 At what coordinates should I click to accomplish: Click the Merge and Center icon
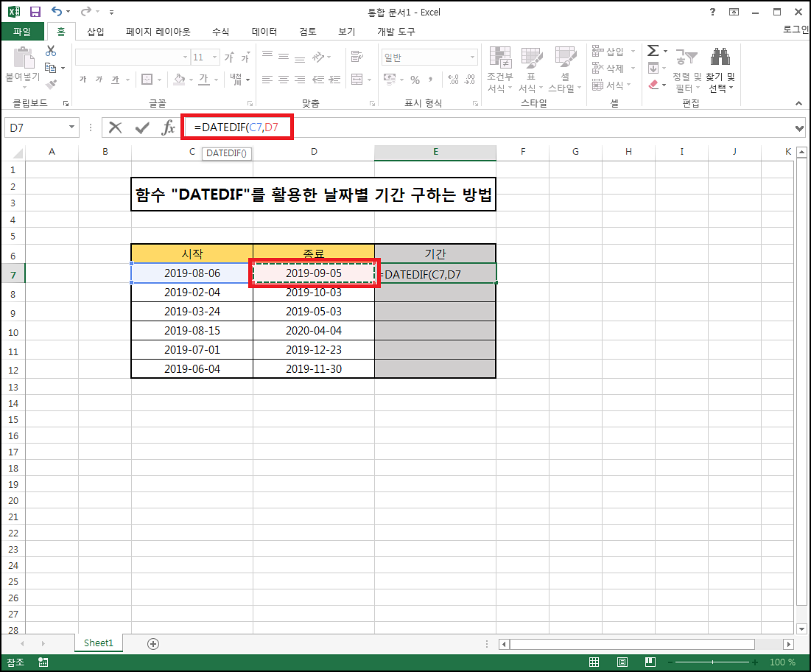tap(357, 80)
